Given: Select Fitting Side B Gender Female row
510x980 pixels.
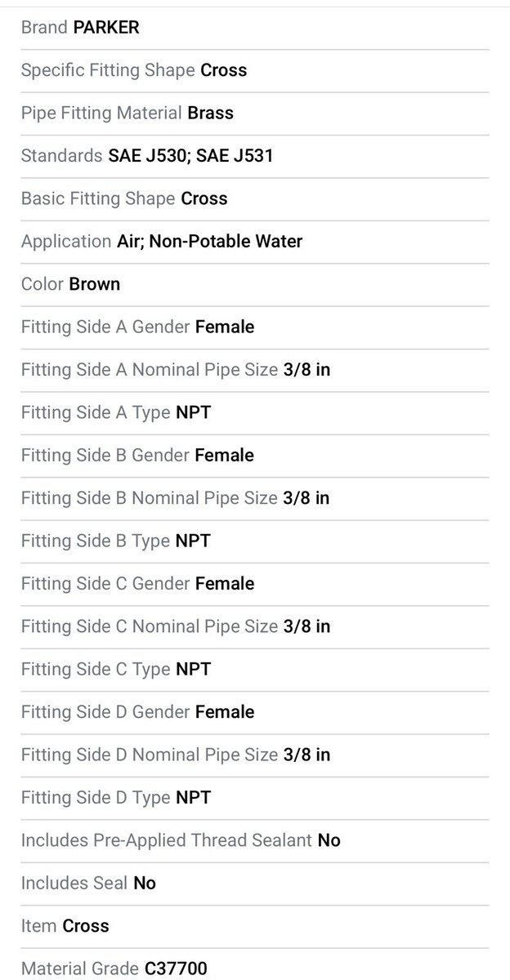Looking at the screenshot, I should click(255, 456).
